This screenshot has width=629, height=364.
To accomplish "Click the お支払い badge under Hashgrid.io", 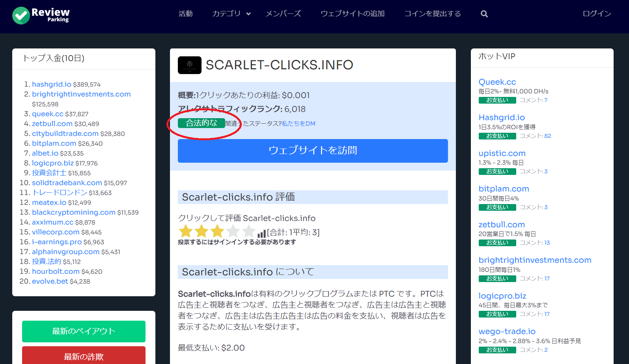I will click(497, 136).
